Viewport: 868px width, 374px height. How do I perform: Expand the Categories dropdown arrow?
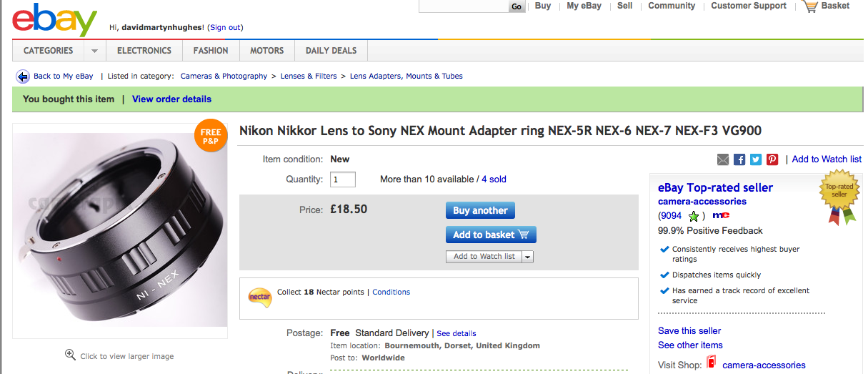click(94, 51)
